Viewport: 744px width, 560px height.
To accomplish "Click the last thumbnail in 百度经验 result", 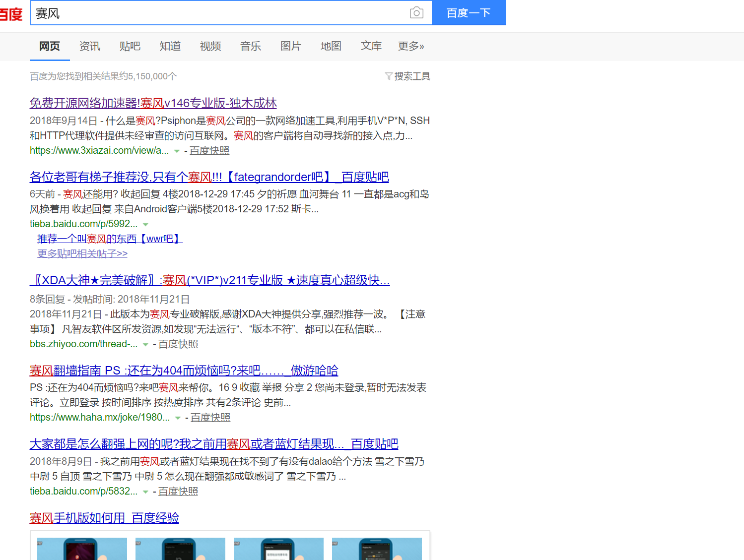I will [x=377, y=549].
